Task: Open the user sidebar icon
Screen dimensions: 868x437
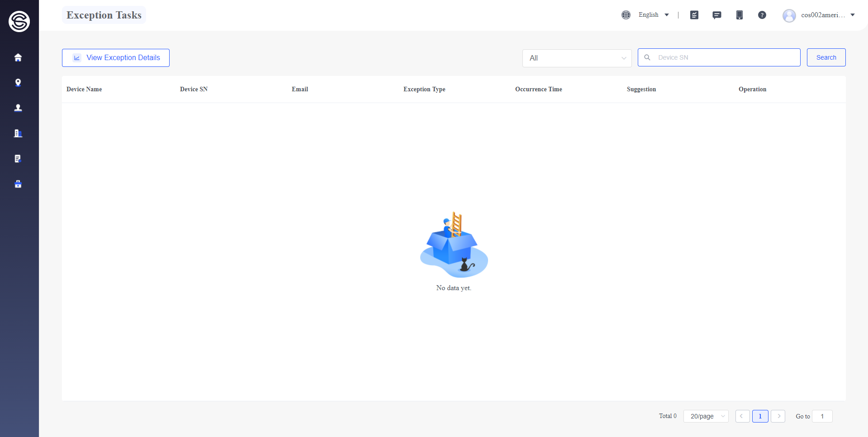Action: click(x=18, y=108)
